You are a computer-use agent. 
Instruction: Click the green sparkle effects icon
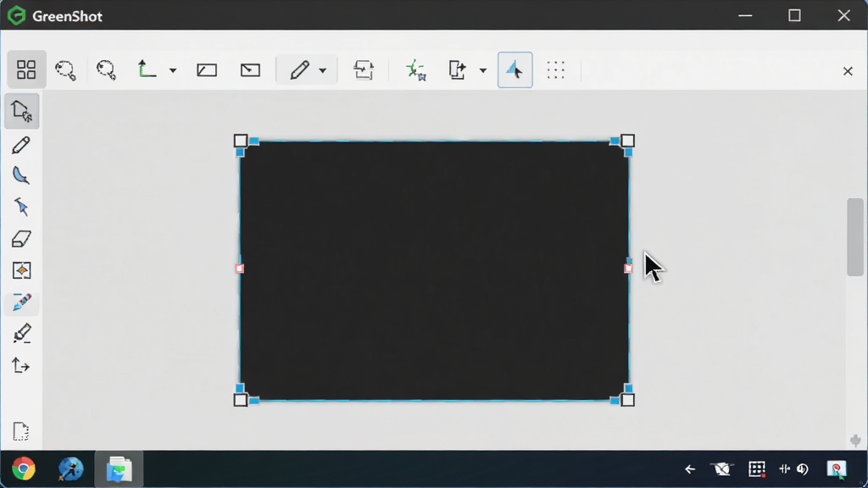point(415,70)
